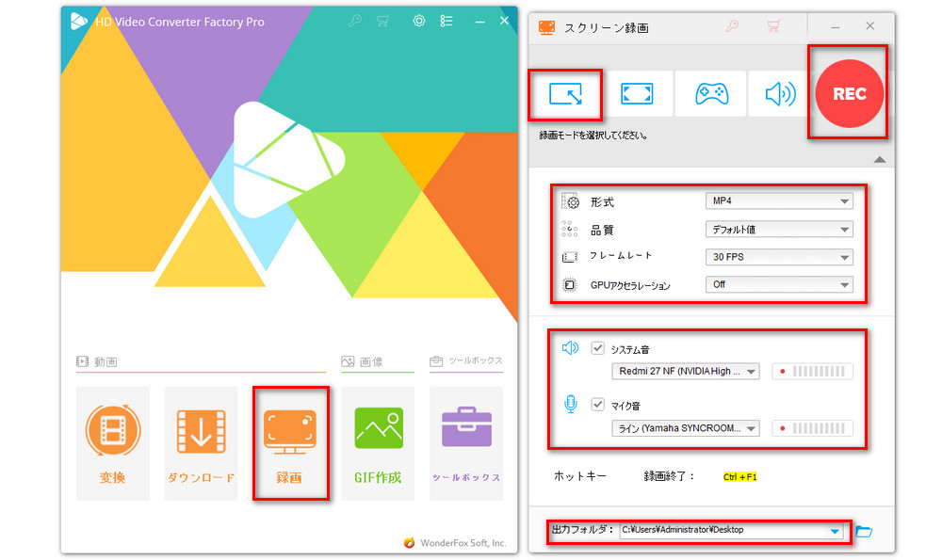Click the 画像 section label
The height and width of the screenshot is (560, 942).
371,362
